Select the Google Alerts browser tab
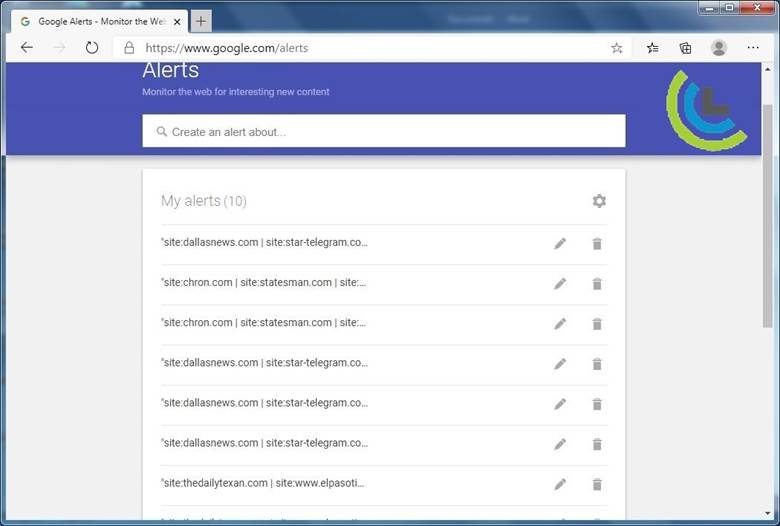Screen dimensions: 780x526 pyautogui.click(x=100, y=21)
